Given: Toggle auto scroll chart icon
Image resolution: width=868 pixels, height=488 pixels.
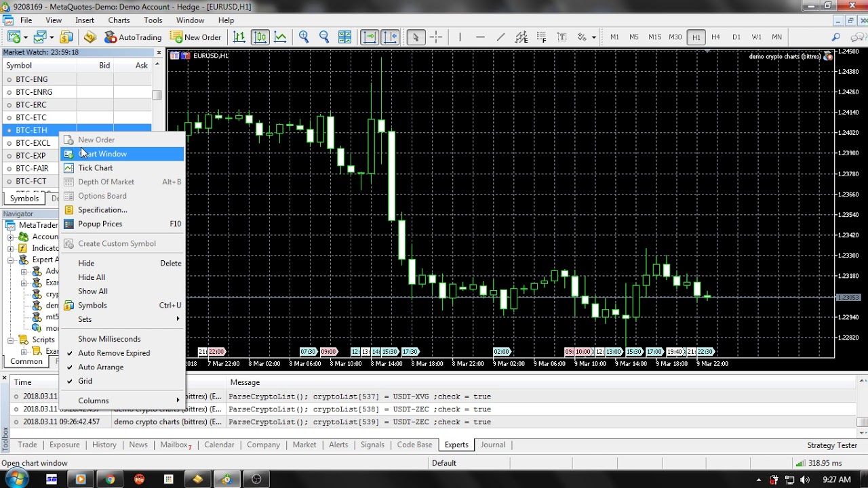Looking at the screenshot, I should (369, 37).
